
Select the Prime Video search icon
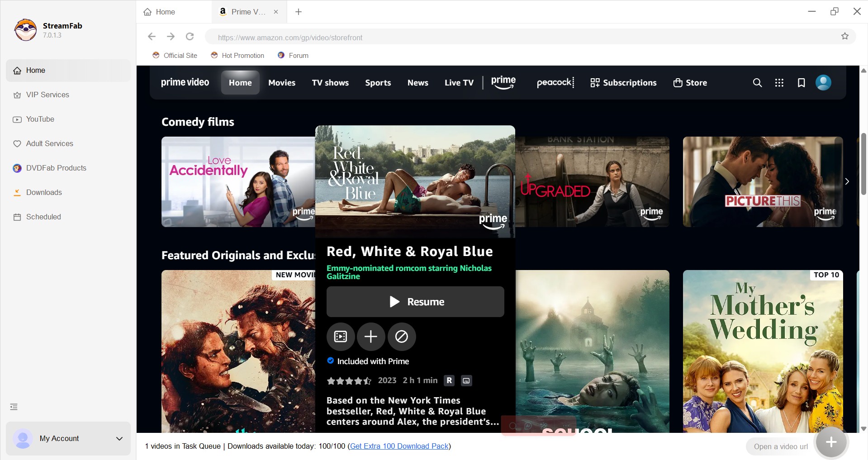(x=757, y=83)
